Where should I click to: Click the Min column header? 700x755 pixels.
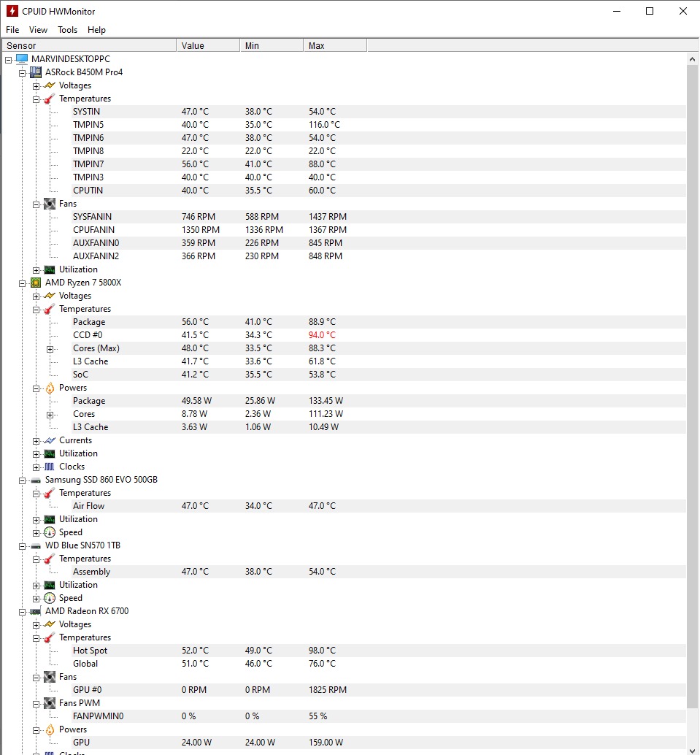(x=272, y=46)
